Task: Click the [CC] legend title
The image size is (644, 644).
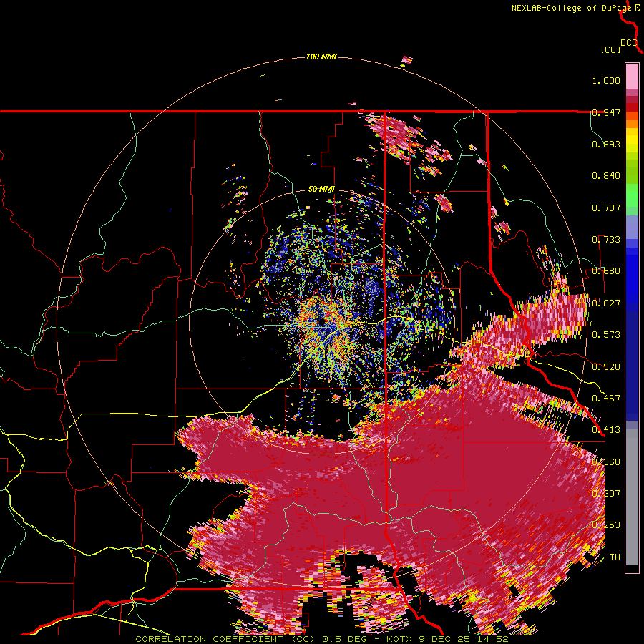Action: tap(610, 49)
